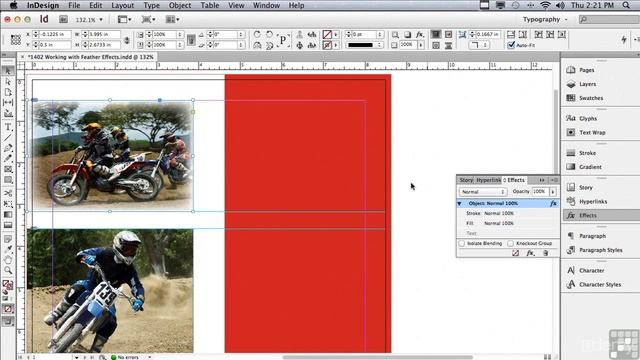
Task: Open the Layout menu
Action: (x=122, y=5)
